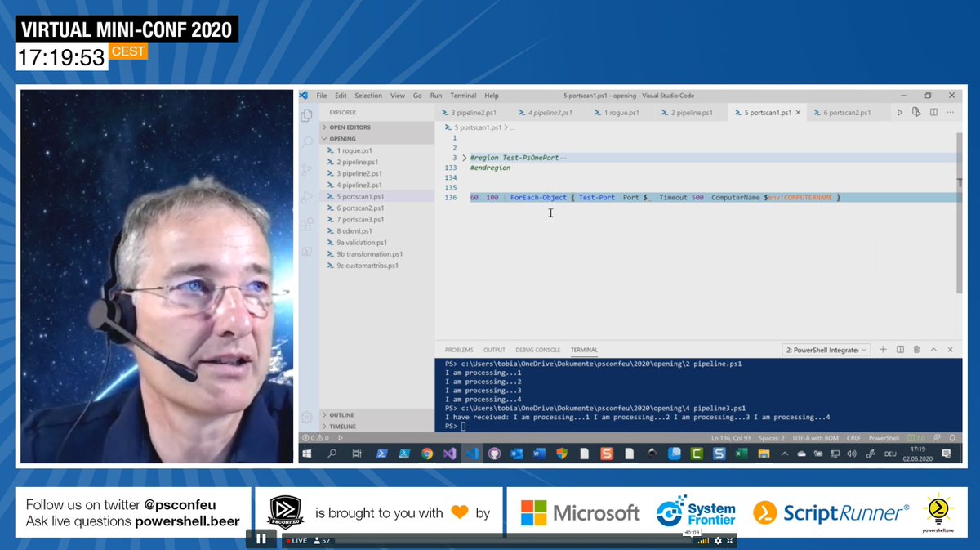Open 7 portscan3.ps1 in the explorer

[377, 220]
